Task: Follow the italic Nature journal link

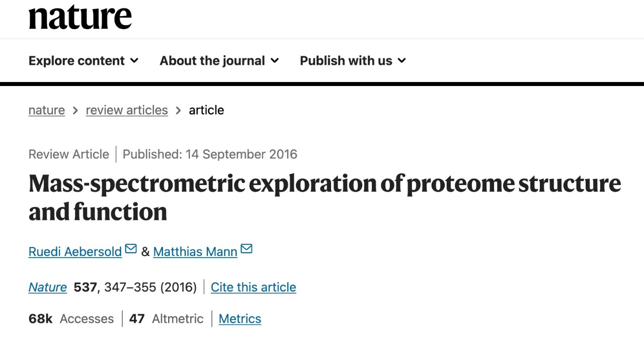Action: [x=48, y=287]
